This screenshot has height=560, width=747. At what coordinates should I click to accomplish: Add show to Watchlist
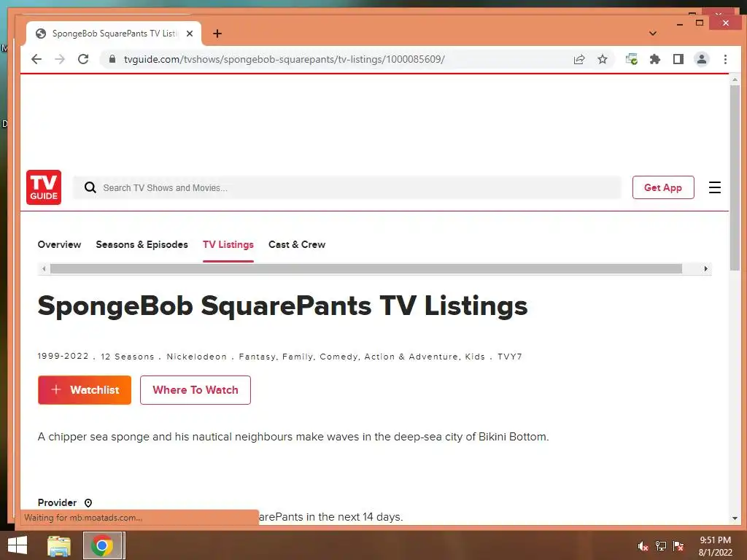pyautogui.click(x=85, y=390)
